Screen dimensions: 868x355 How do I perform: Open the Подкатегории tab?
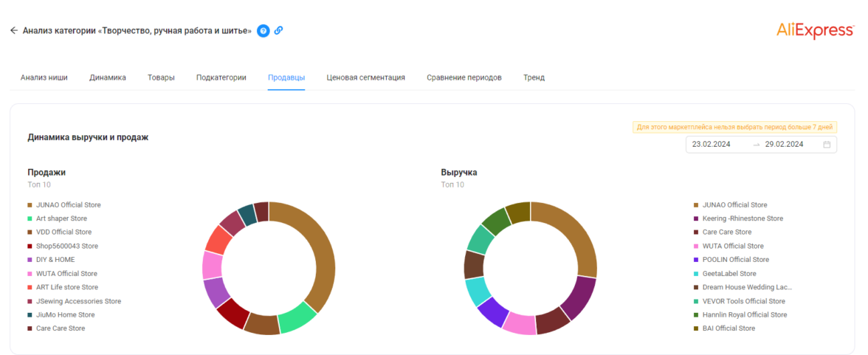tap(221, 77)
